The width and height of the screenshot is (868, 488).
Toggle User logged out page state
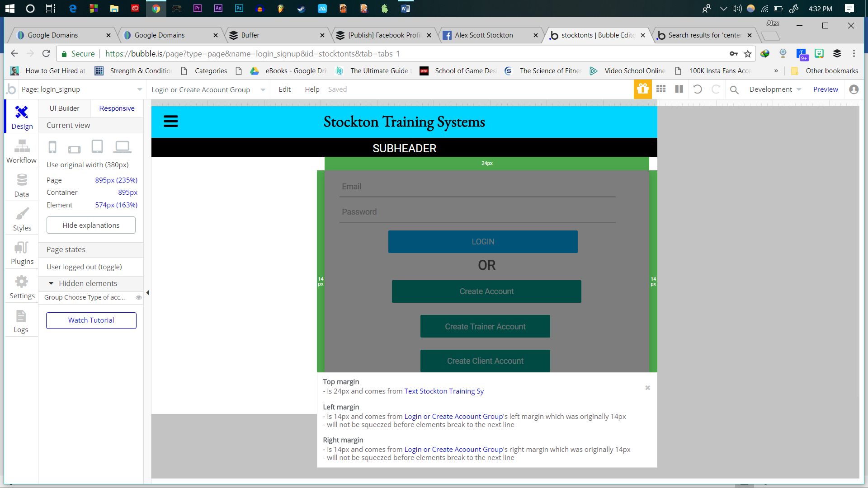pos(84,267)
